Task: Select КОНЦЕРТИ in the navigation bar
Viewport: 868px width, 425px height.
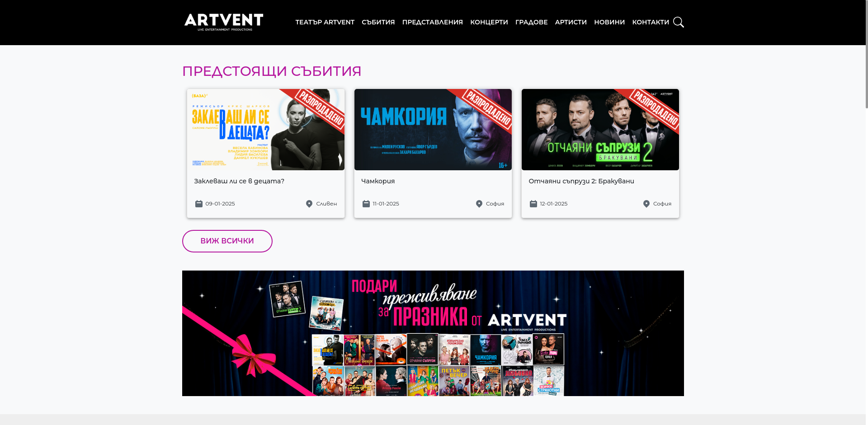Action: point(489,22)
